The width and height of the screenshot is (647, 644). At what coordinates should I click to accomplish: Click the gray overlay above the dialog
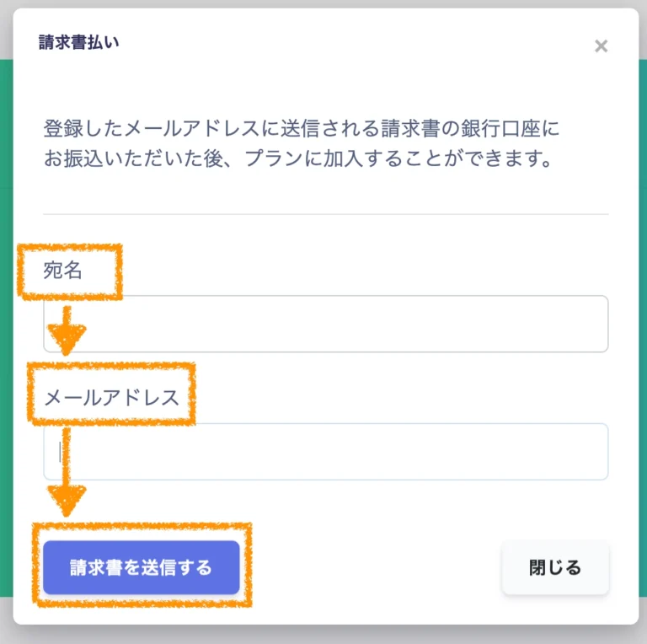point(323,3)
